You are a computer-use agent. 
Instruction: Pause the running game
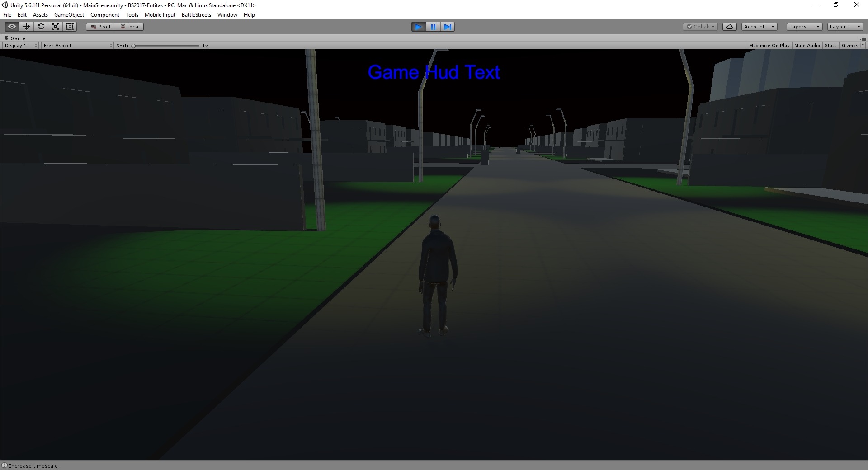433,27
